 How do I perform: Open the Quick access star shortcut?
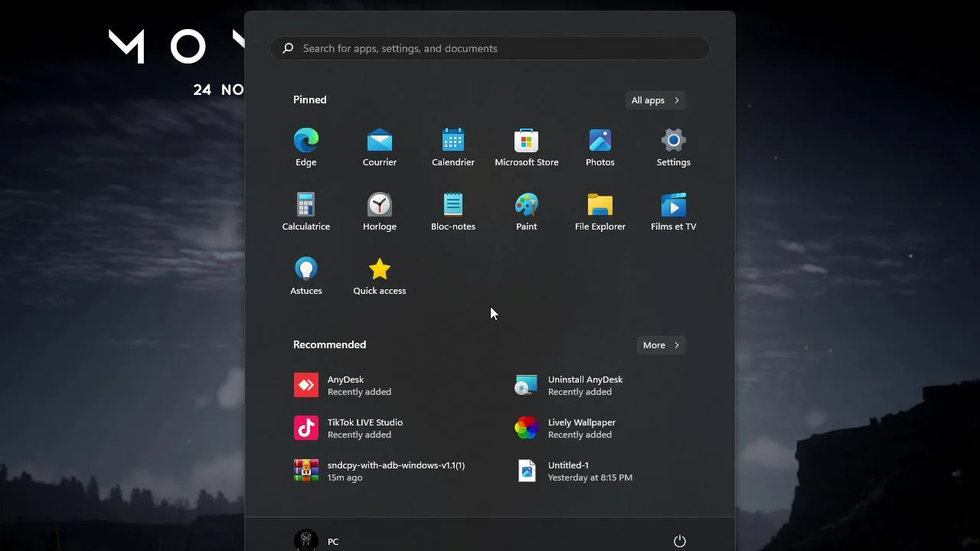click(x=380, y=269)
